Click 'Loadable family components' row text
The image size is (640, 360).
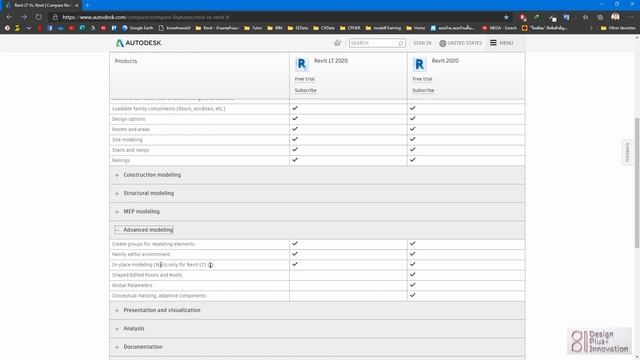(x=169, y=109)
